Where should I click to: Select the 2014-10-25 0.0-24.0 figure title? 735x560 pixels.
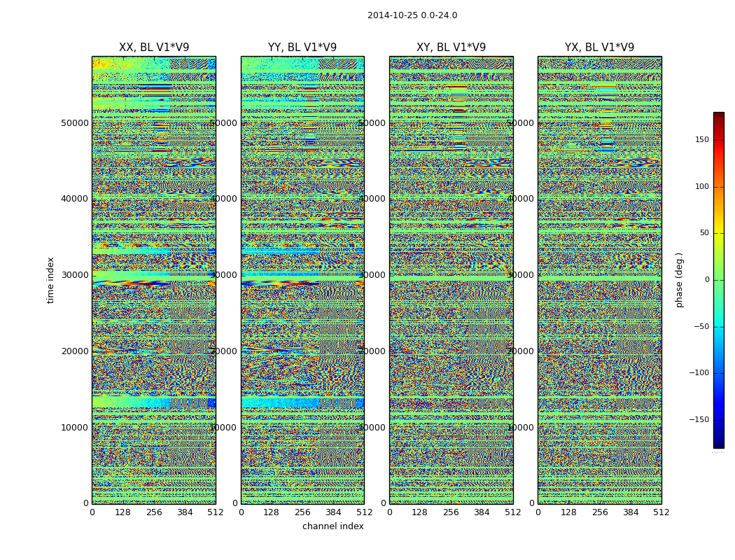[x=412, y=15]
